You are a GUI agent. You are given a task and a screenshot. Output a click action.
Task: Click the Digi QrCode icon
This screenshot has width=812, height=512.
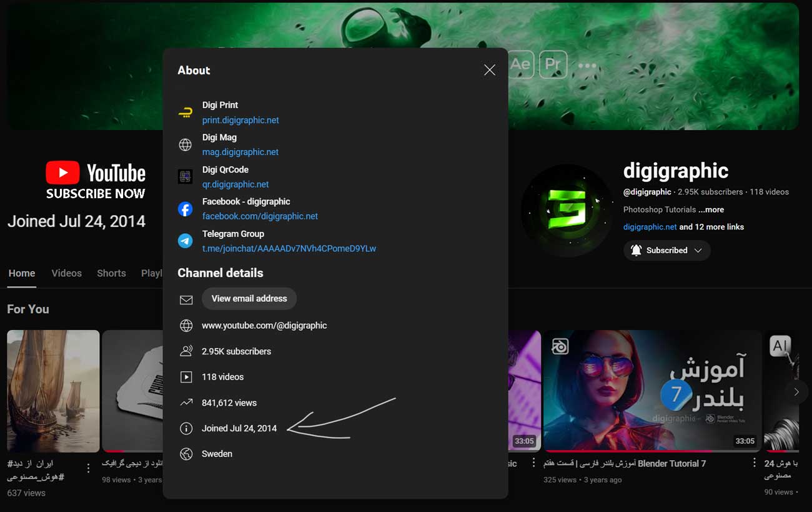pos(186,177)
